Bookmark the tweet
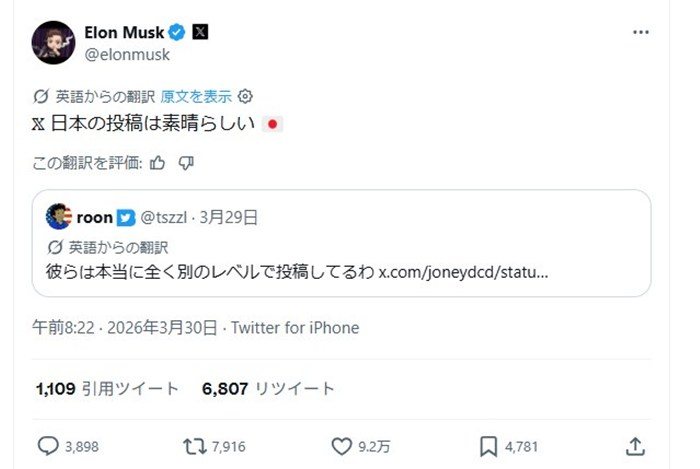The image size is (700, 469). (488, 446)
